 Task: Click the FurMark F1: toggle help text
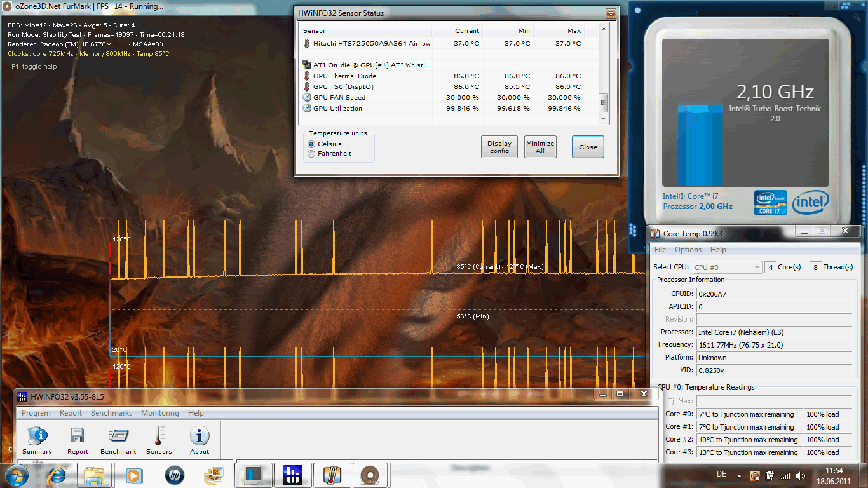tap(32, 67)
